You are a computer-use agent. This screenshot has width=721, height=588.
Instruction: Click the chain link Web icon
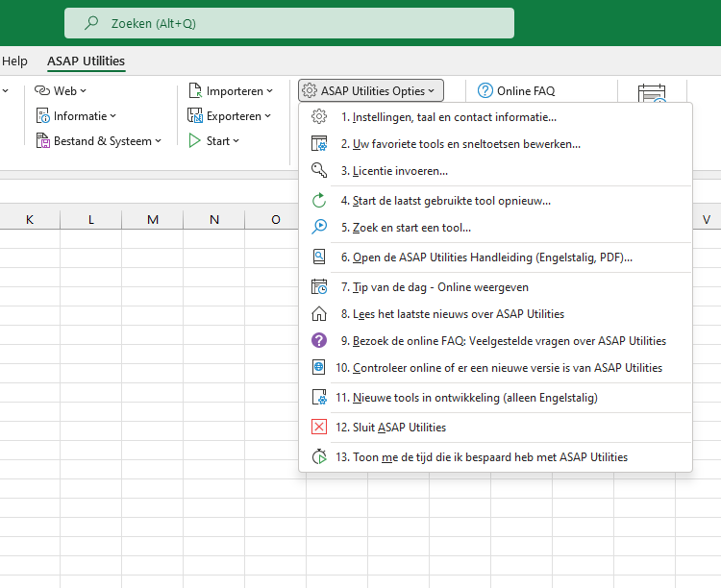(42, 90)
